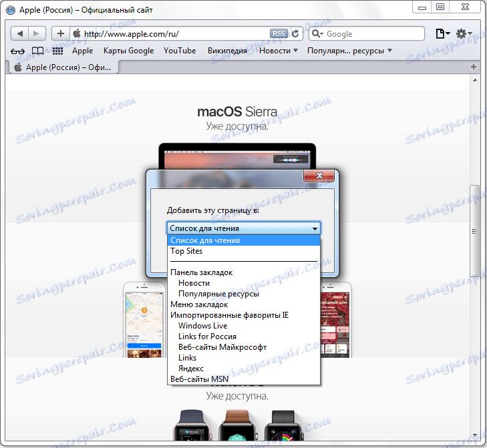
Task: Add bookmark using the plus button
Action: [x=61, y=33]
